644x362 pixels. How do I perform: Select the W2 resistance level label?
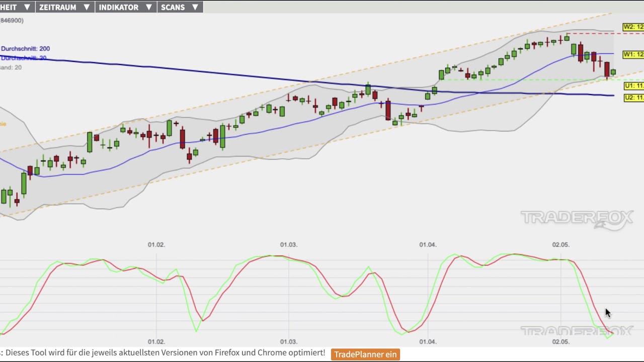tap(633, 27)
